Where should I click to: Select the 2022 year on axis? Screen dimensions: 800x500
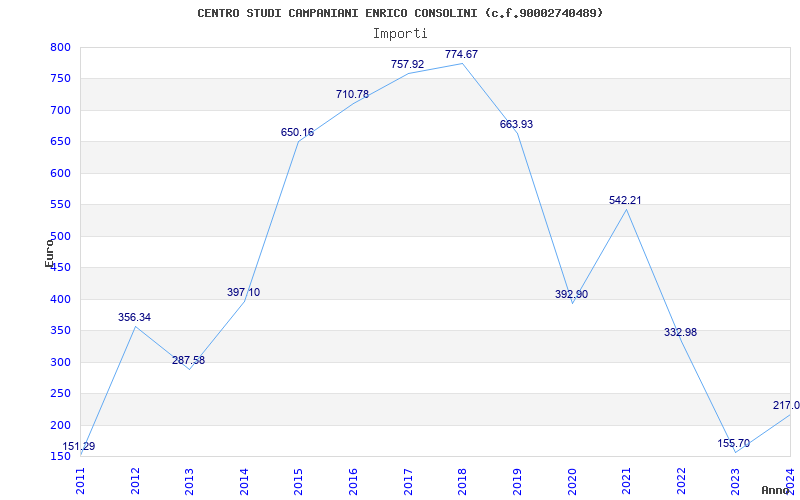[x=681, y=481]
